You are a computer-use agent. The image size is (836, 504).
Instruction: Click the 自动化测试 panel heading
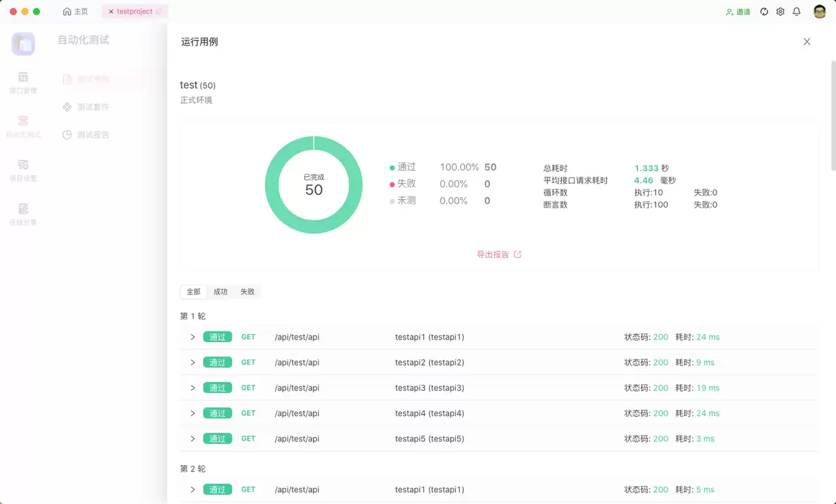tap(84, 40)
